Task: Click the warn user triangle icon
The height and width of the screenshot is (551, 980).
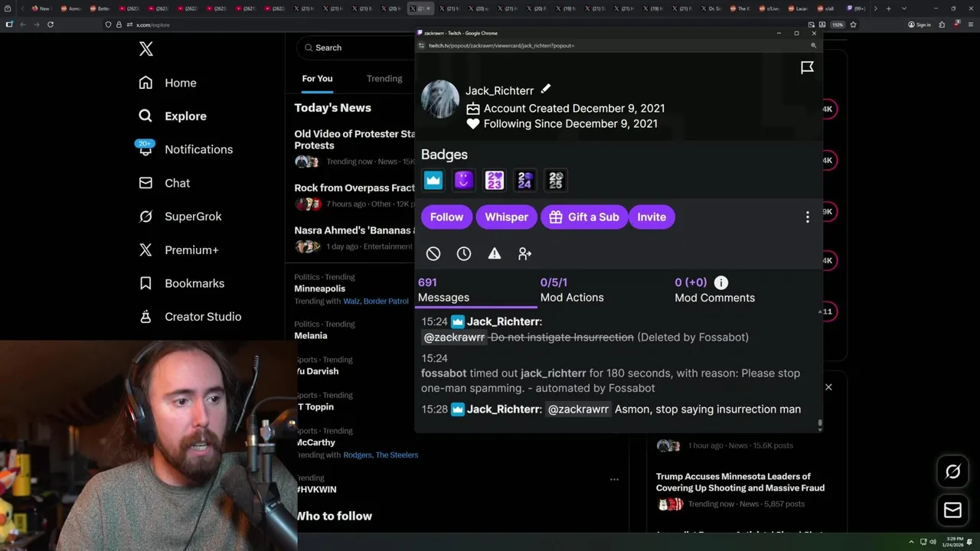Action: pos(495,253)
